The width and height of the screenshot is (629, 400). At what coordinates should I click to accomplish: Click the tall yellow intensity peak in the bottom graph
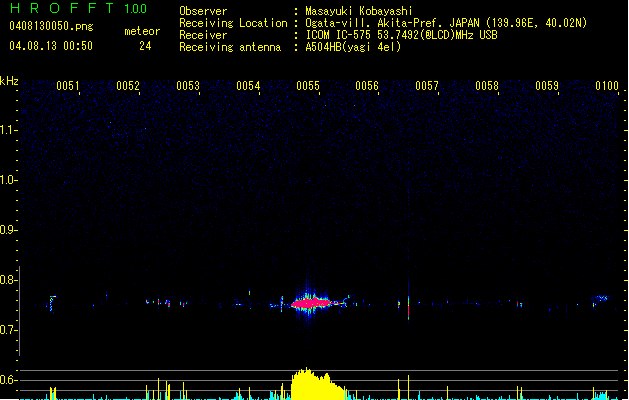pos(316,384)
